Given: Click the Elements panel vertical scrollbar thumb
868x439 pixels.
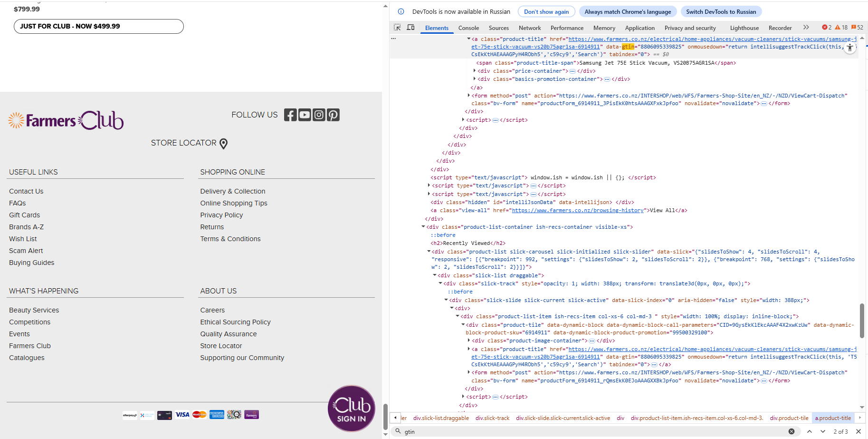Looking at the screenshot, I should pyautogui.click(x=862, y=321).
